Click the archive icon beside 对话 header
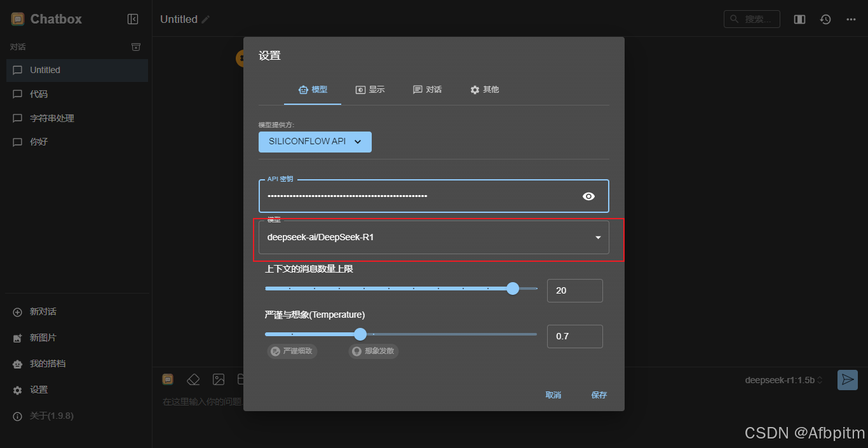Screen dimensions: 868x448 [x=135, y=47]
